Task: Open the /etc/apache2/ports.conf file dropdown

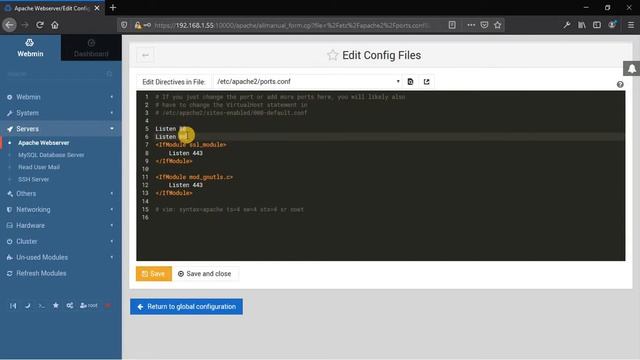Action: 308,82
